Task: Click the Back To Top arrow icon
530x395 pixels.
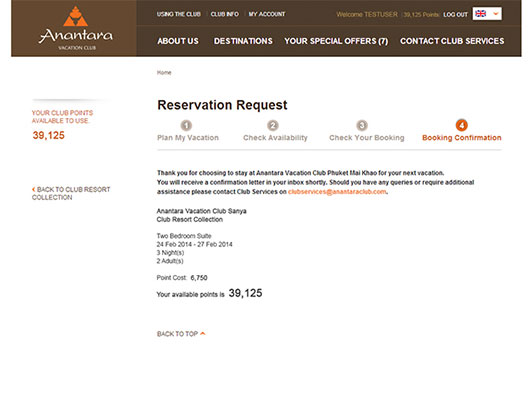Action: 203,334
